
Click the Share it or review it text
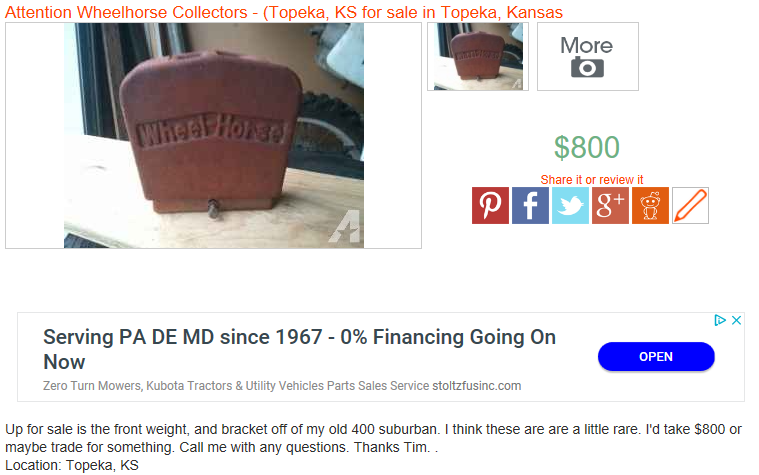pos(592,180)
